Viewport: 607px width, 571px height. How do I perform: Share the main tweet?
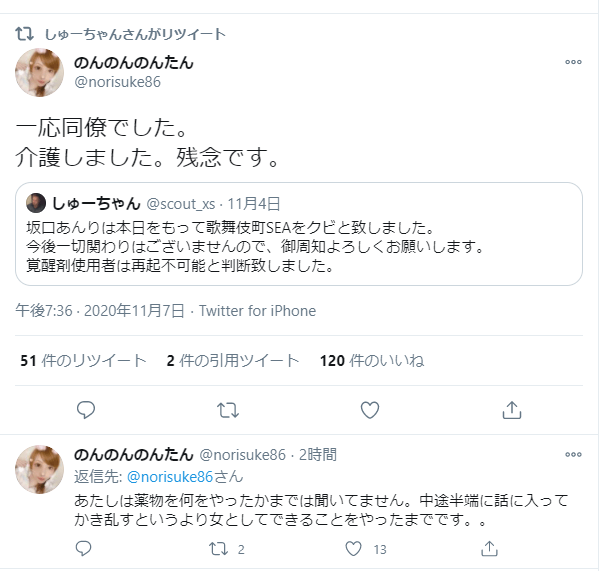coord(511,409)
